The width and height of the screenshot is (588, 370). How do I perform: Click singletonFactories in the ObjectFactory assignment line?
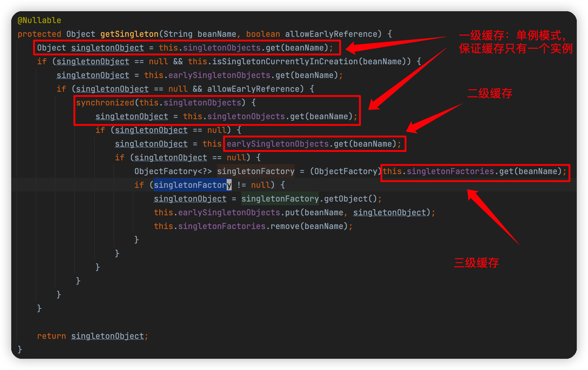pos(450,171)
